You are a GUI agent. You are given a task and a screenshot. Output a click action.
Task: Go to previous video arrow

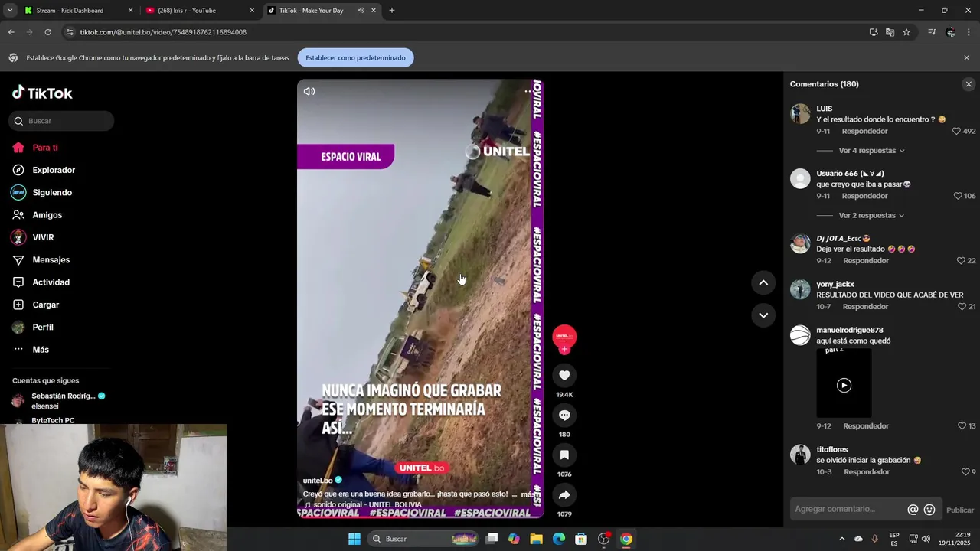(763, 282)
